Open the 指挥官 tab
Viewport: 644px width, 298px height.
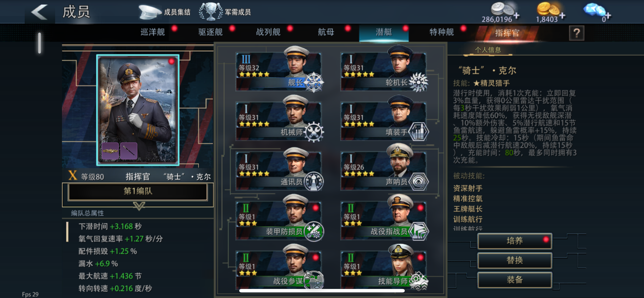click(x=507, y=33)
